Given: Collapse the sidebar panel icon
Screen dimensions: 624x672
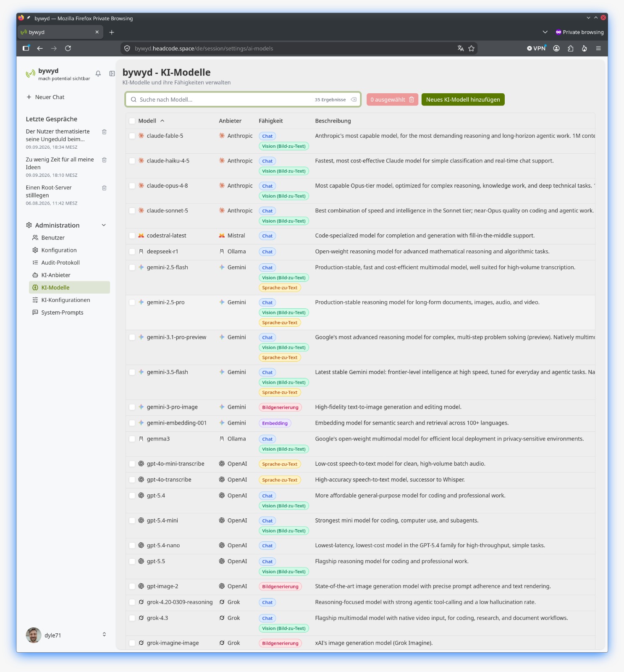Looking at the screenshot, I should click(112, 73).
